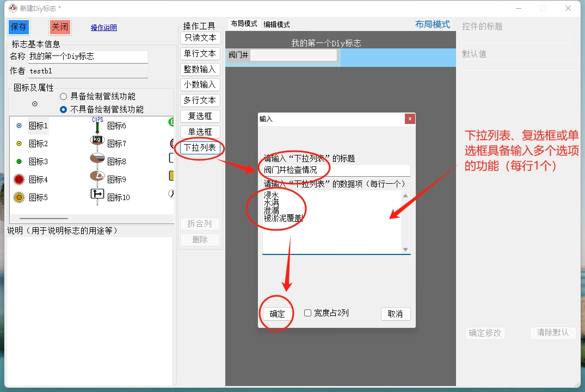Select 具备绘制管线功能 radio button

pos(64,96)
